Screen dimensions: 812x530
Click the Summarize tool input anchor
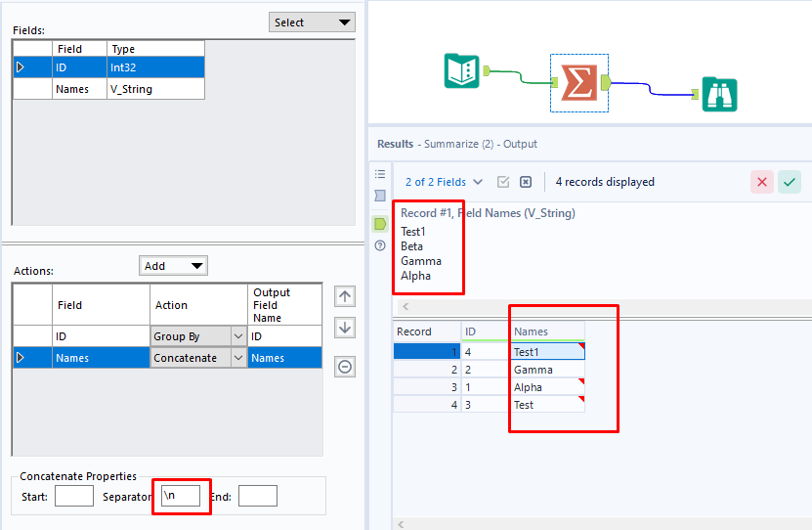coord(555,82)
